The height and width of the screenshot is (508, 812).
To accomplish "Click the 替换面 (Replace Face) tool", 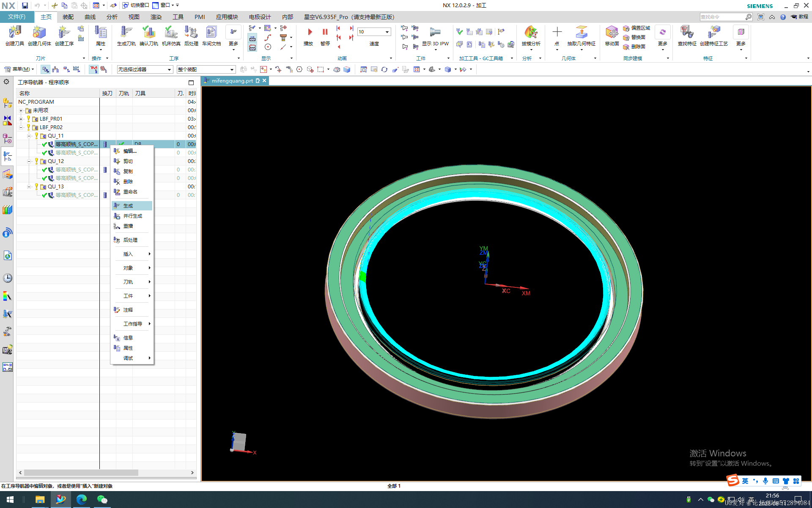I will [x=634, y=37].
